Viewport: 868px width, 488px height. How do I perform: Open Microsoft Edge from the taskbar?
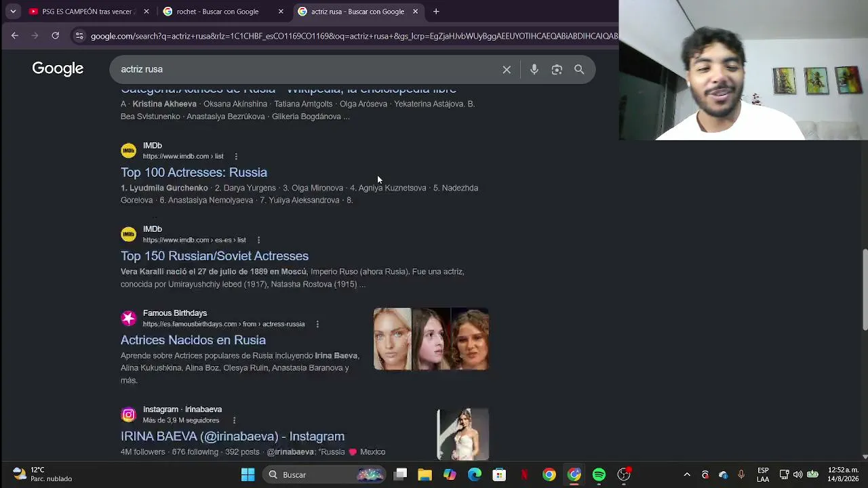475,474
